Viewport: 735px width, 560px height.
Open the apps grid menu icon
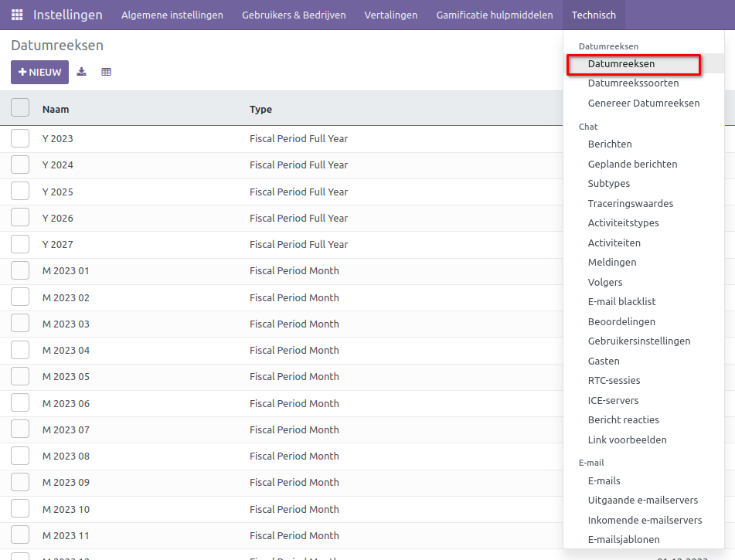(x=17, y=15)
